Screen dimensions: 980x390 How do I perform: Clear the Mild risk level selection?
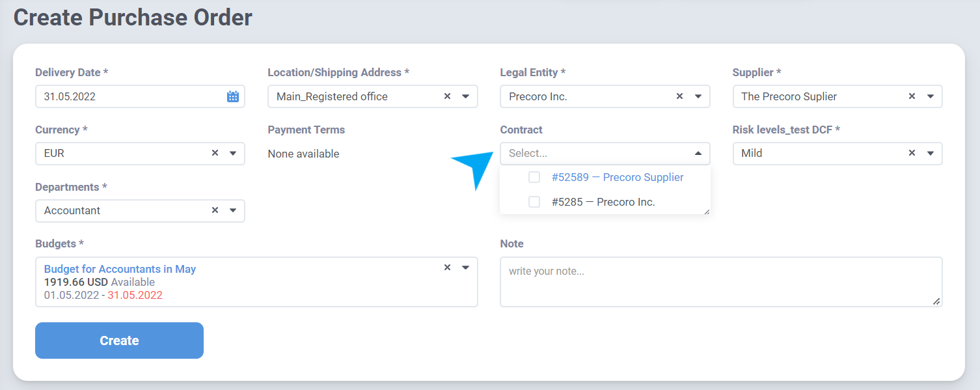(x=912, y=153)
